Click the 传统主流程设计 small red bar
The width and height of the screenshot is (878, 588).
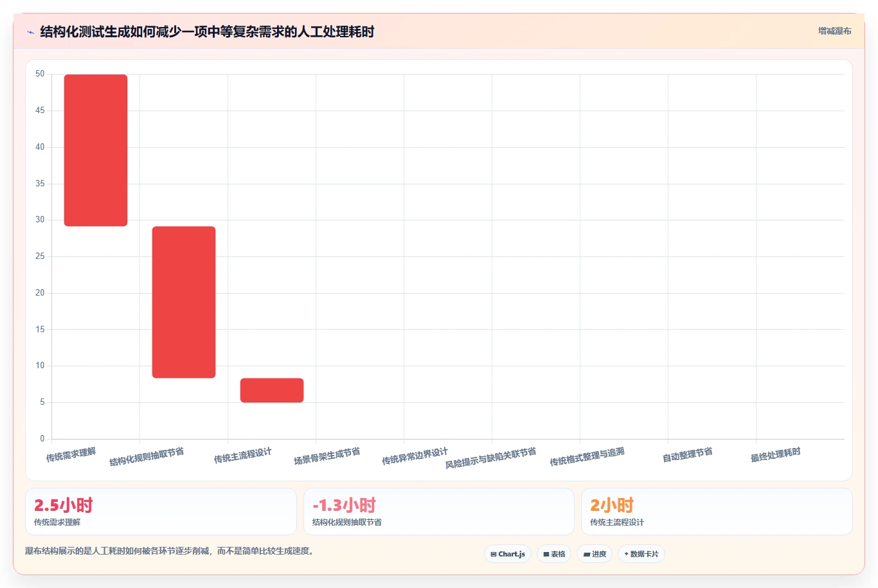click(x=272, y=390)
